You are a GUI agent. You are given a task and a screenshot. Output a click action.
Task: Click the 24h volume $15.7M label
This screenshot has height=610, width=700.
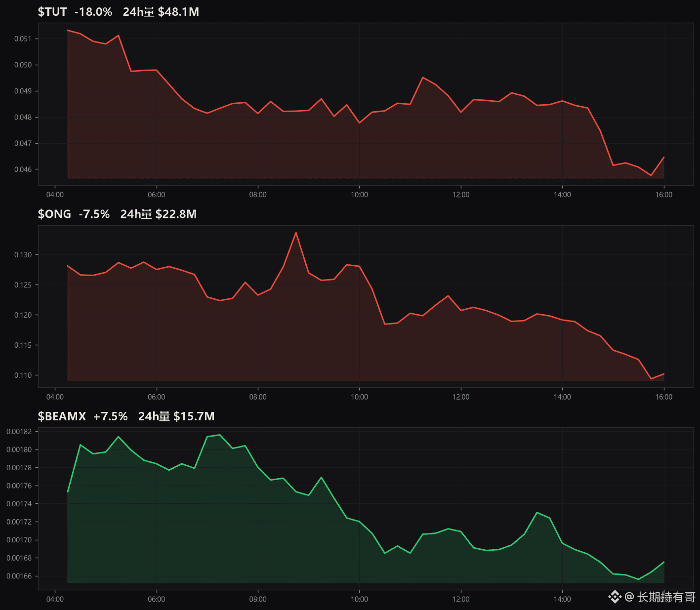click(x=176, y=416)
